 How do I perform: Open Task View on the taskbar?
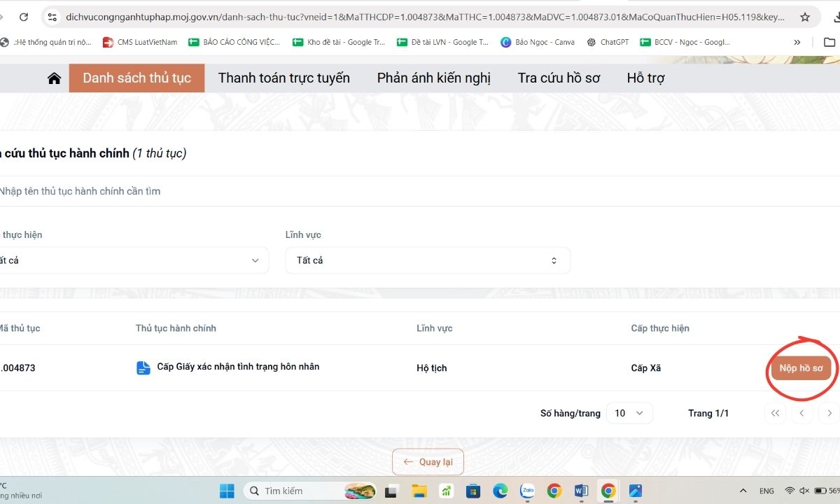[x=393, y=491]
